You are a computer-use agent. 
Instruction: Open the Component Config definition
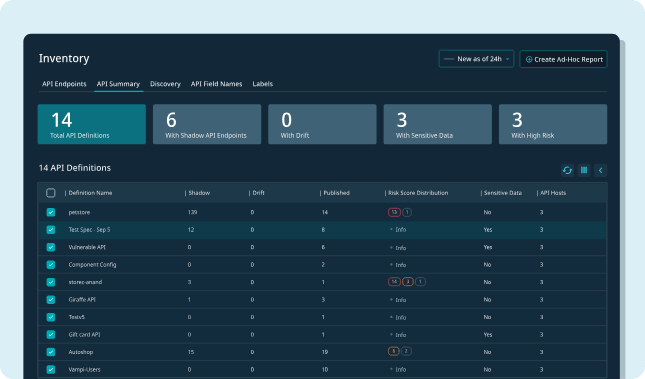(x=92, y=265)
